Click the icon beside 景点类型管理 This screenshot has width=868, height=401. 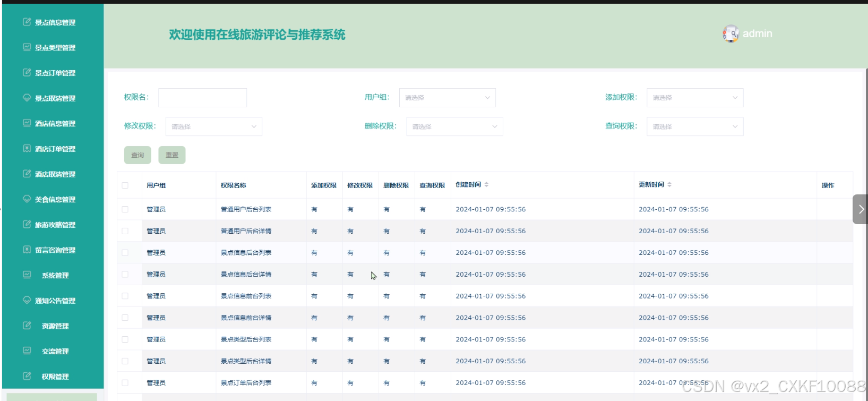point(27,47)
